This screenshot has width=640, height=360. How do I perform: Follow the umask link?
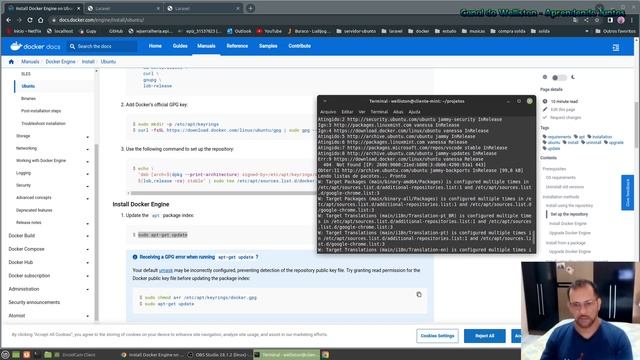(166, 271)
